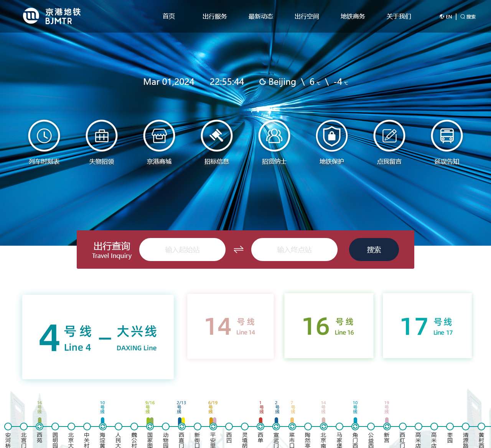Open the 出行服务 menu
Image resolution: width=491 pixels, height=448 pixels.
coord(215,16)
